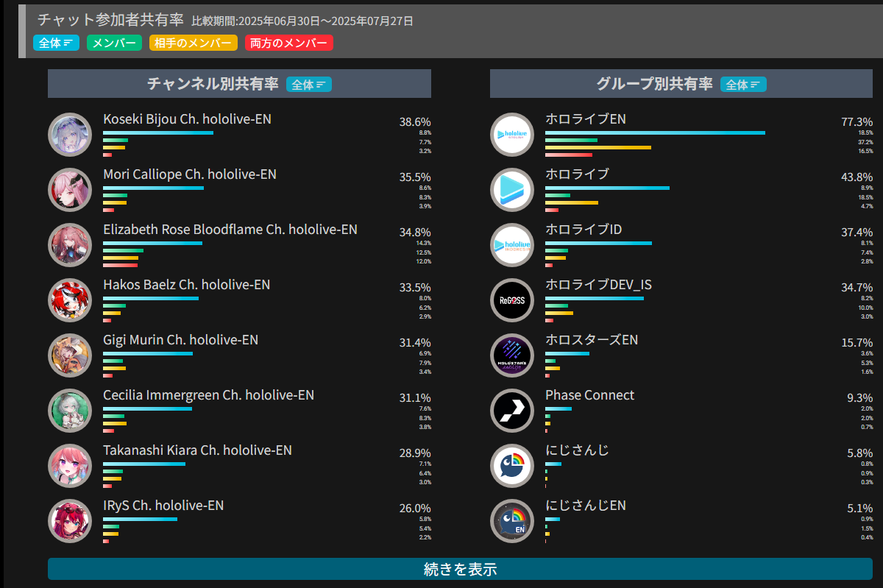This screenshot has height=588, width=883.
Task: Click Elizabeth Rose Bloodflame's 34.8% value
Action: tap(415, 233)
